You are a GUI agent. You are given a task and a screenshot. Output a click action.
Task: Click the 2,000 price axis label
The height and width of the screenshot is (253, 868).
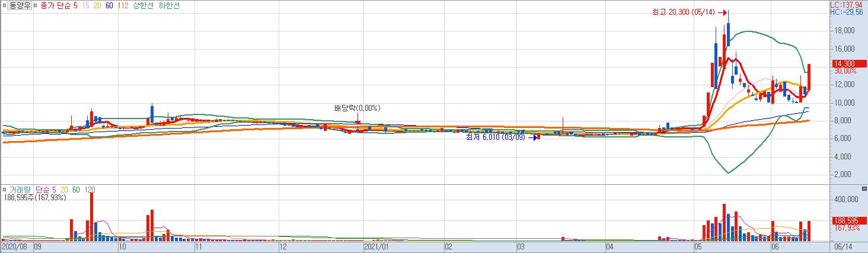click(x=844, y=175)
